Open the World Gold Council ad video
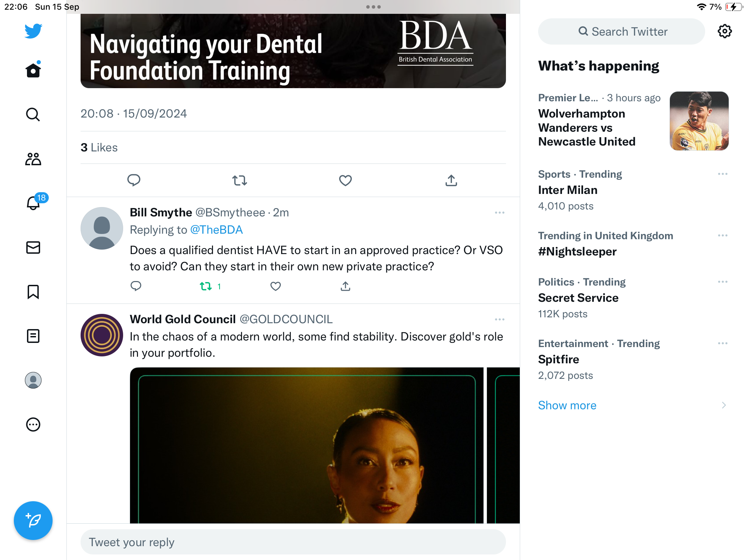The width and height of the screenshot is (747, 560). [306, 445]
